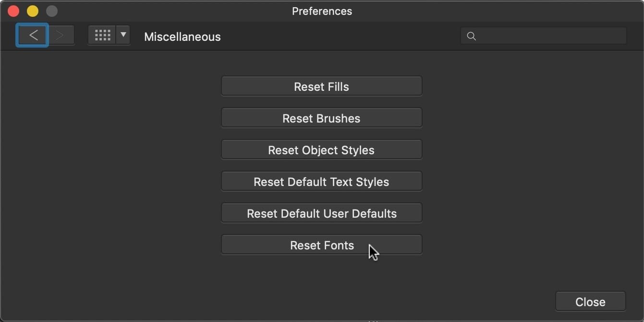Minimize window with the yellow button

[33, 11]
